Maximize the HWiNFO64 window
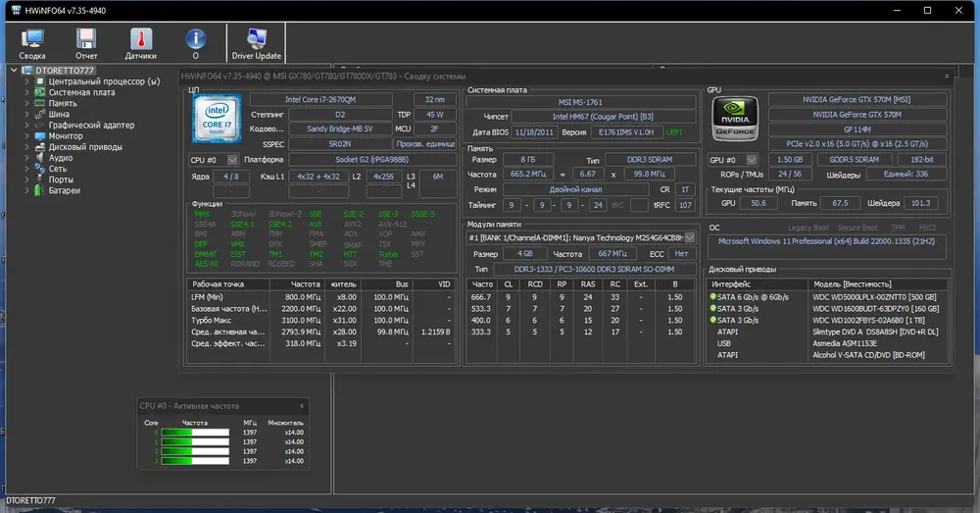 click(927, 10)
